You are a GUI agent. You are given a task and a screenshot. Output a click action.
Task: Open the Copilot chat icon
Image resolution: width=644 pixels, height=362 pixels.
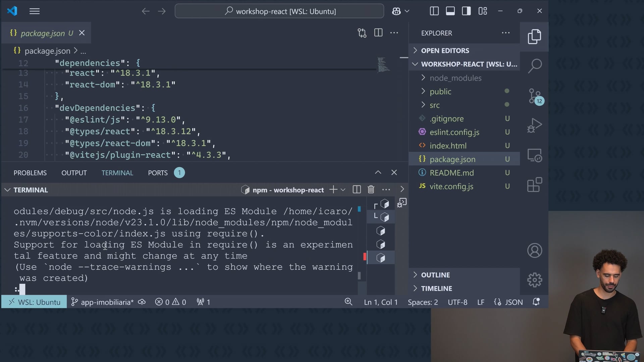(x=396, y=11)
